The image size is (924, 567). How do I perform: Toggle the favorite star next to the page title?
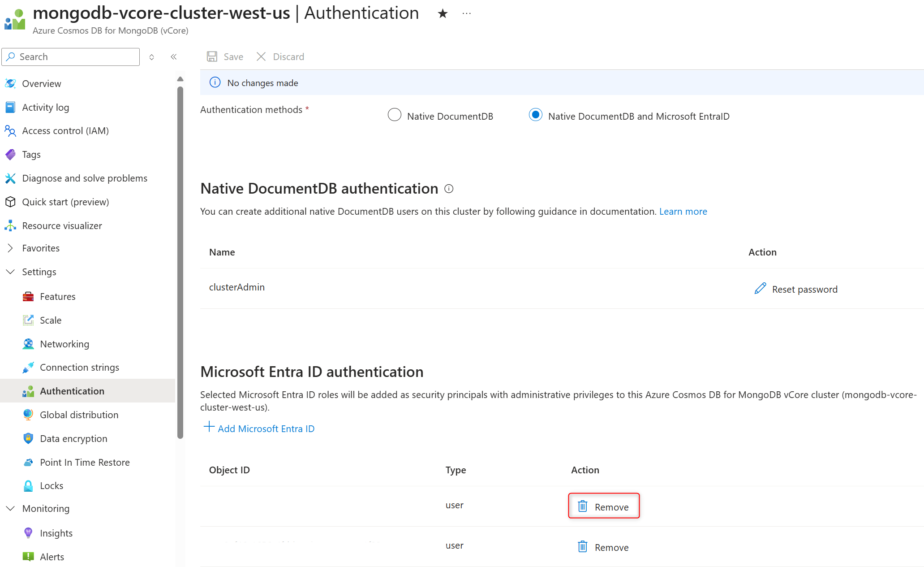point(443,13)
